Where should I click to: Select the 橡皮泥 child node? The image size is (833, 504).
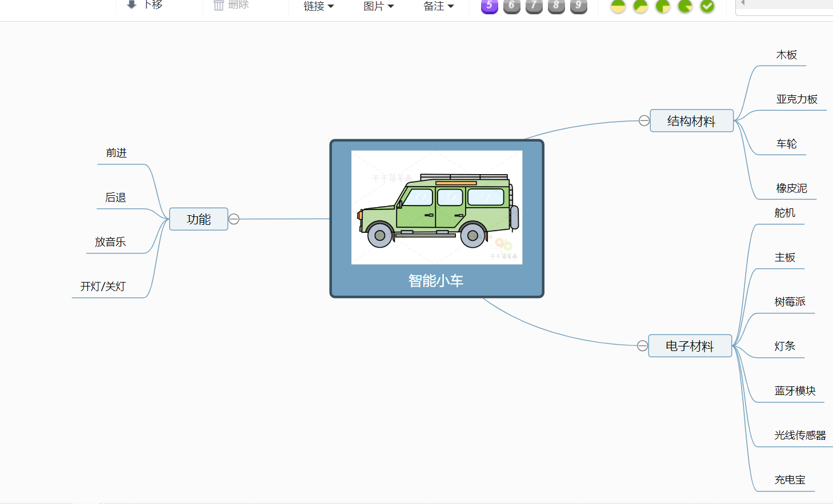pos(792,188)
